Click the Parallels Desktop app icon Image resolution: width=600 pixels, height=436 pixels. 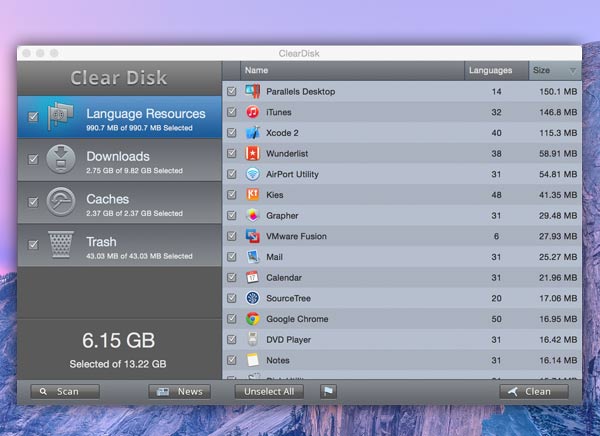[253, 91]
